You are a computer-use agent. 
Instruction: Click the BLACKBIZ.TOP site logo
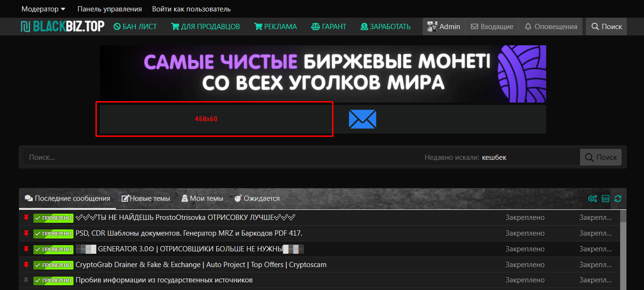point(62,27)
